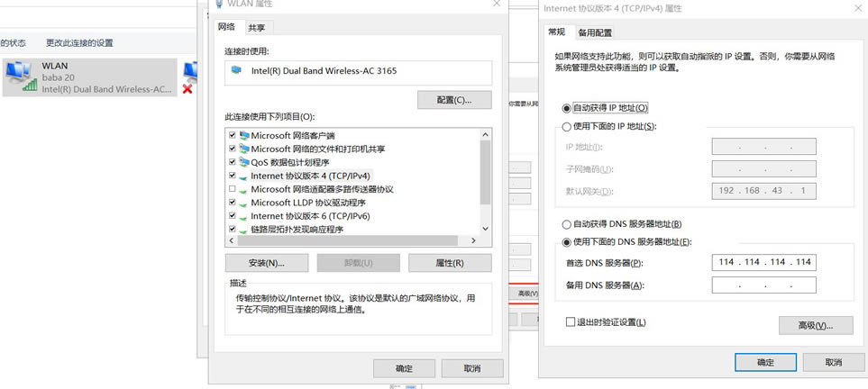The image size is (868, 389).
Task: Click the Microsoft 网络客户端 item icon
Action: [x=244, y=135]
